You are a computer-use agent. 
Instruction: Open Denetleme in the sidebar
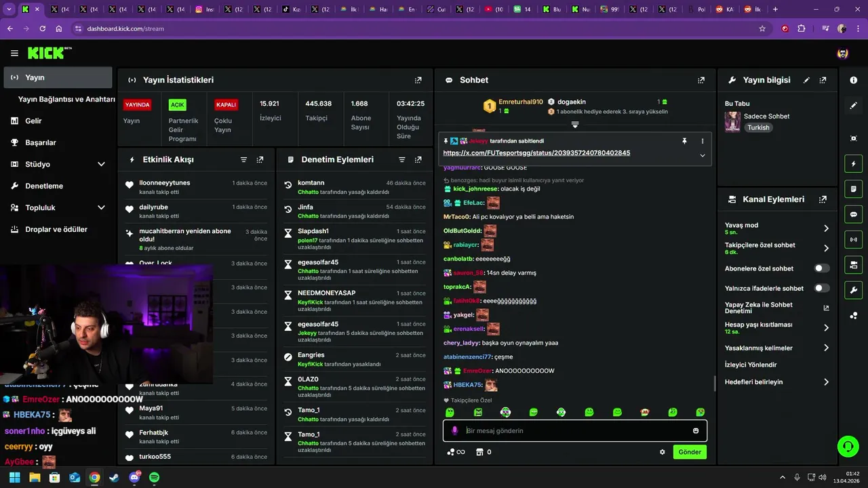pos(44,186)
